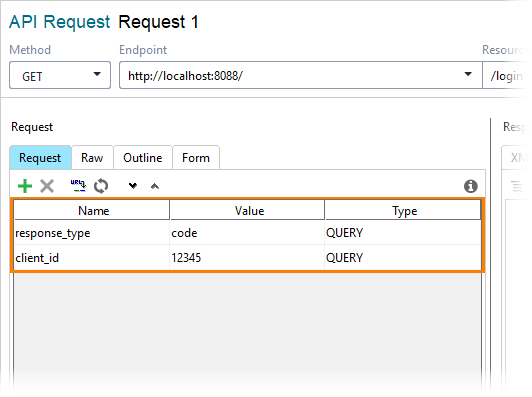Click the gray X delete parameter icon
The image size is (532, 397).
coord(47,186)
